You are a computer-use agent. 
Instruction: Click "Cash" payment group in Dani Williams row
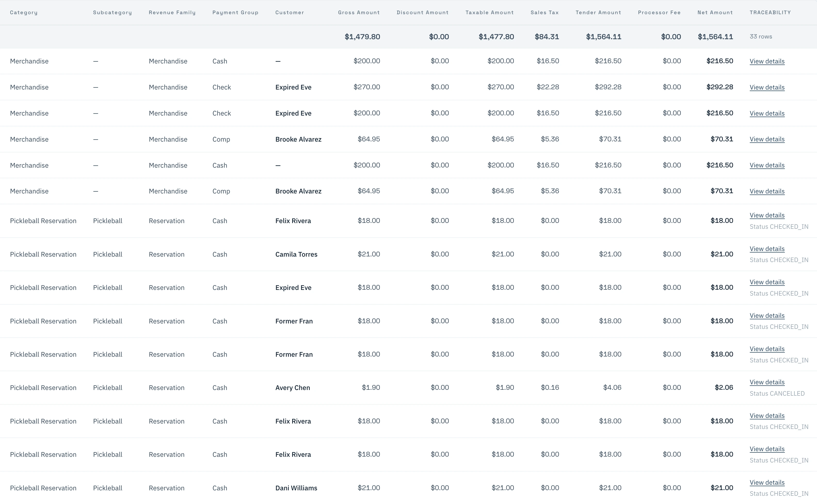click(x=219, y=488)
